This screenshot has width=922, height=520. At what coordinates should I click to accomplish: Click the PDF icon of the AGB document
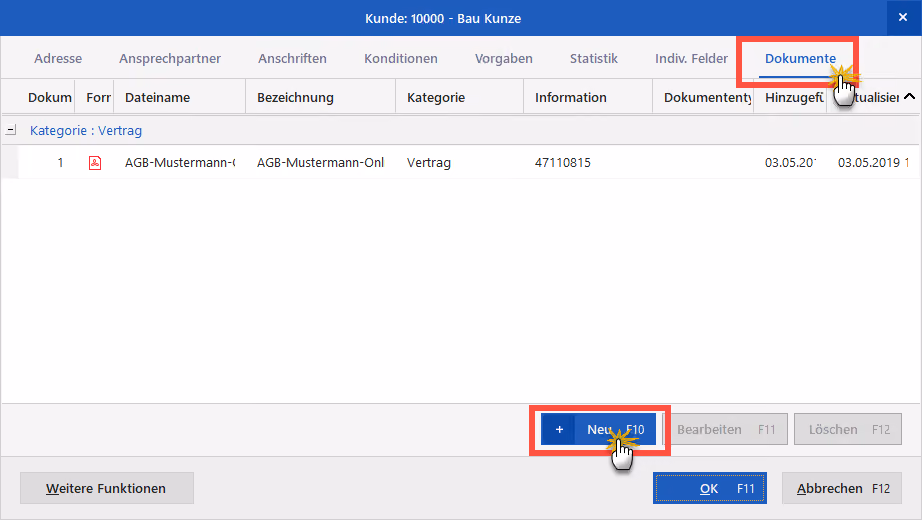(x=95, y=163)
